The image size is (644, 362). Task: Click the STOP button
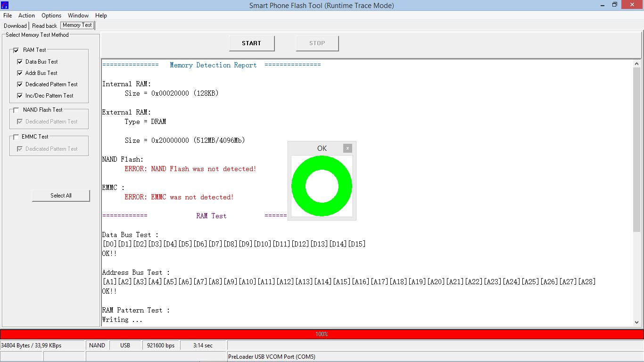pyautogui.click(x=317, y=43)
